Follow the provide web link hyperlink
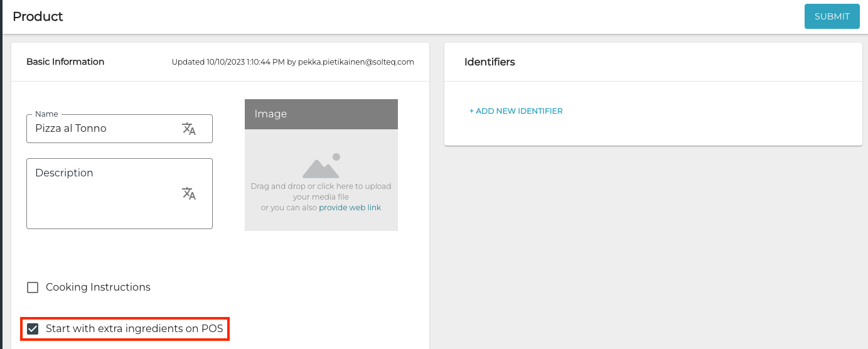The width and height of the screenshot is (868, 349). click(350, 208)
